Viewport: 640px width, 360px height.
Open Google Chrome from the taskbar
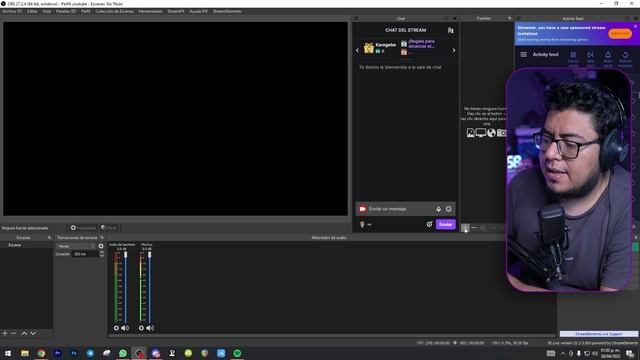[x=41, y=353]
